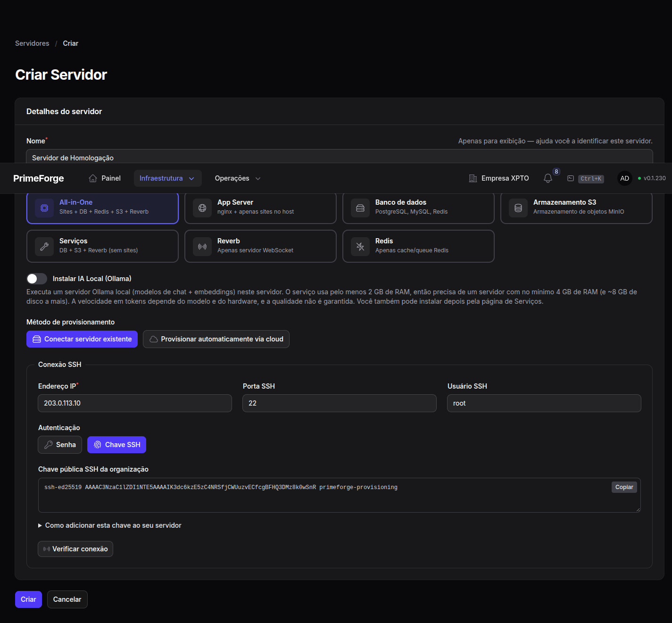The image size is (672, 623).
Task: Click the building icon beside Empresa XPTO
Action: coord(473,178)
